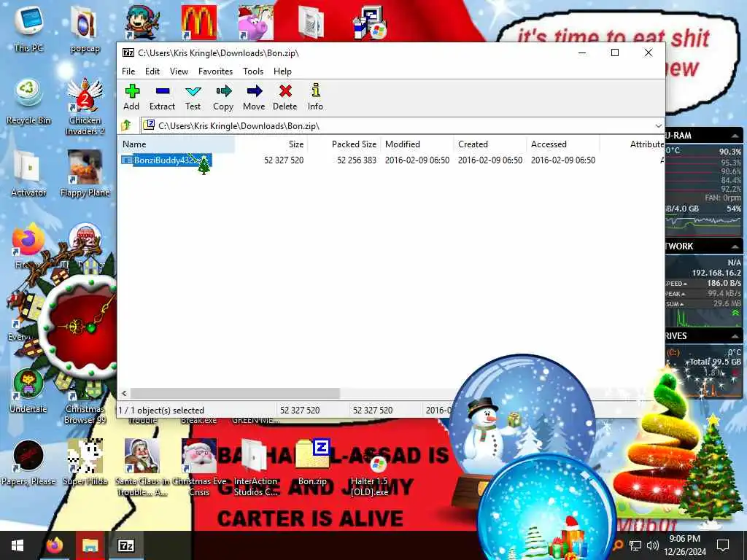
Task: Open Firefox from the taskbar
Action: click(x=55, y=545)
